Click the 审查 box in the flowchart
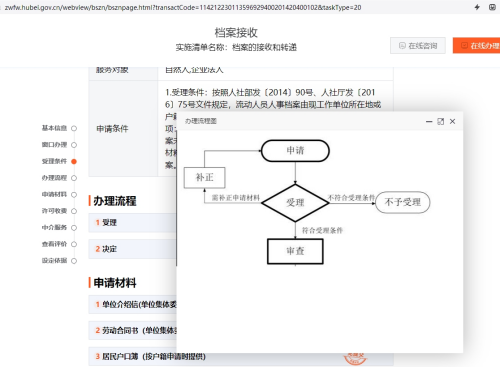Screen dimensions: 500x367 (295, 251)
